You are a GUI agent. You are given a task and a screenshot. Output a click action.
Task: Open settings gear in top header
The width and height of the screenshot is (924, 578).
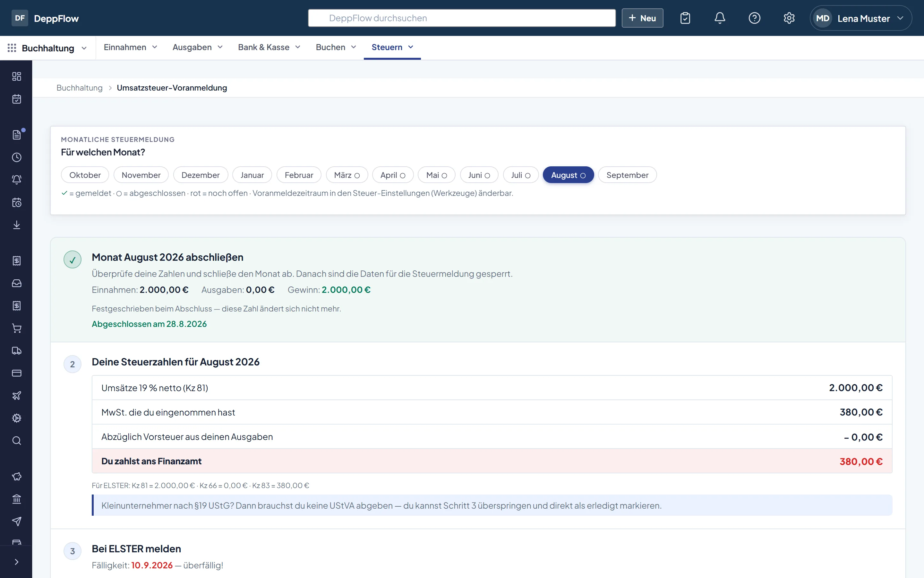(789, 18)
